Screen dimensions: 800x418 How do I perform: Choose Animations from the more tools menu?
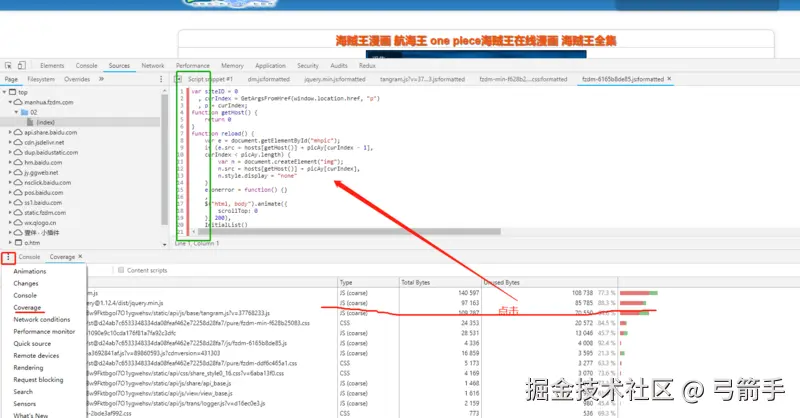pyautogui.click(x=30, y=271)
